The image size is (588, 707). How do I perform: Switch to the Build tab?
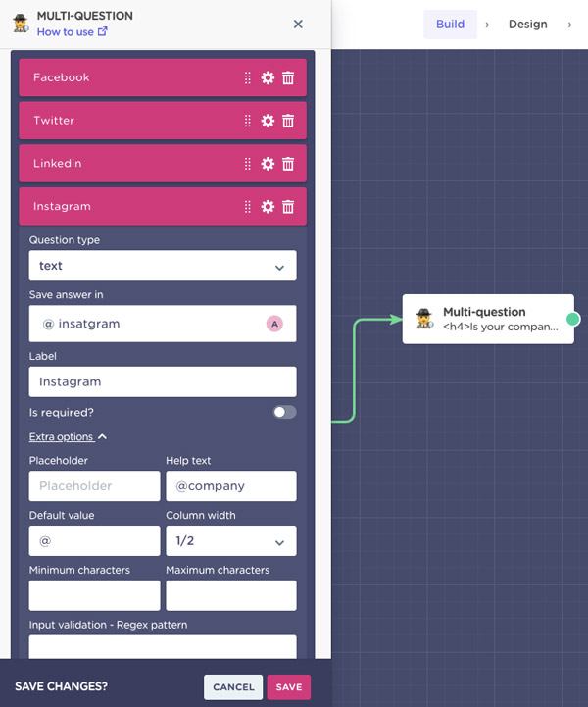[x=450, y=24]
